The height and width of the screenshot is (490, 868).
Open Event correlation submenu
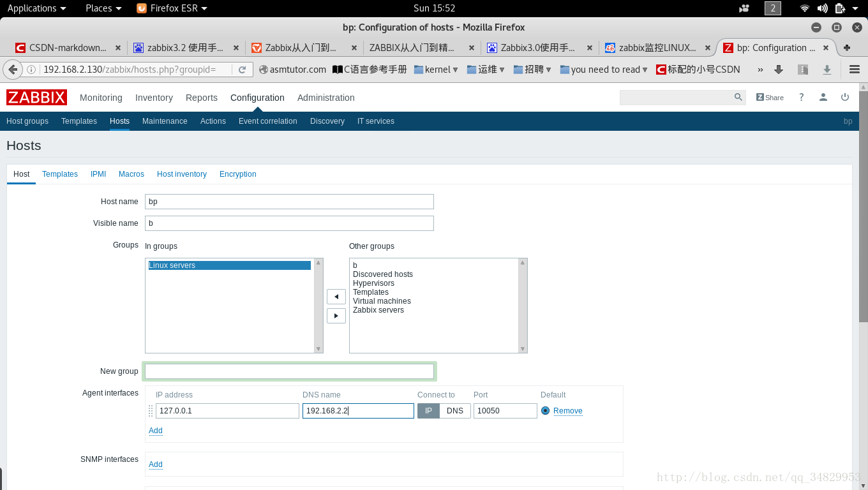(x=268, y=121)
